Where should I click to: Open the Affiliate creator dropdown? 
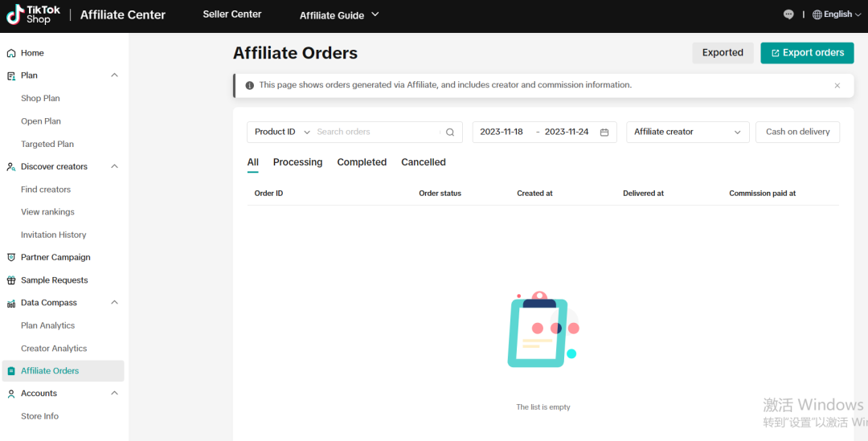coord(687,132)
